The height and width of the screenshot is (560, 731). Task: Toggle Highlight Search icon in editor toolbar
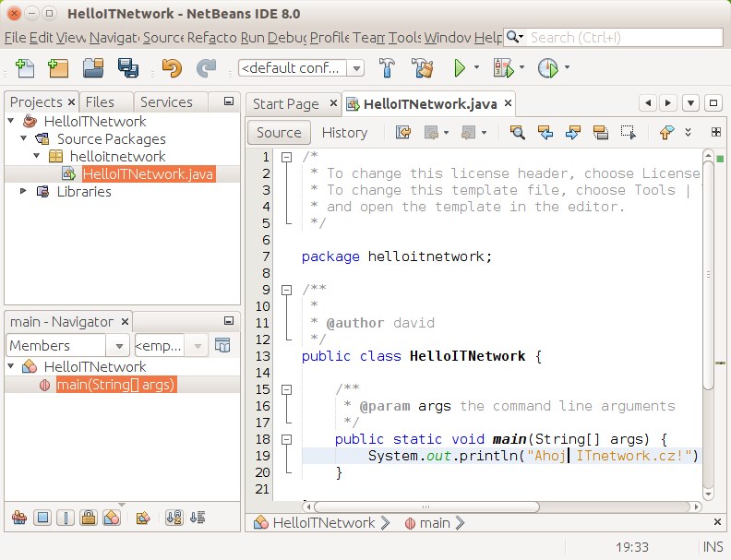(x=601, y=133)
